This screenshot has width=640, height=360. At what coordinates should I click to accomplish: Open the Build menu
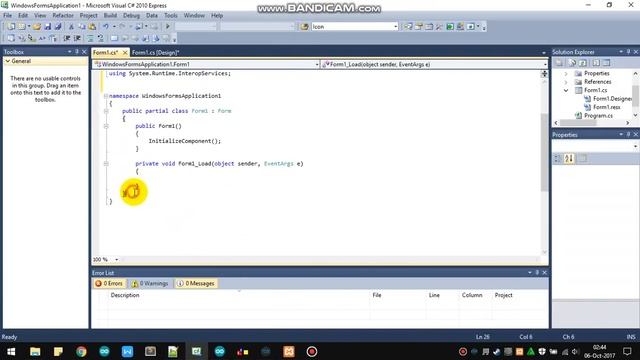110,16
